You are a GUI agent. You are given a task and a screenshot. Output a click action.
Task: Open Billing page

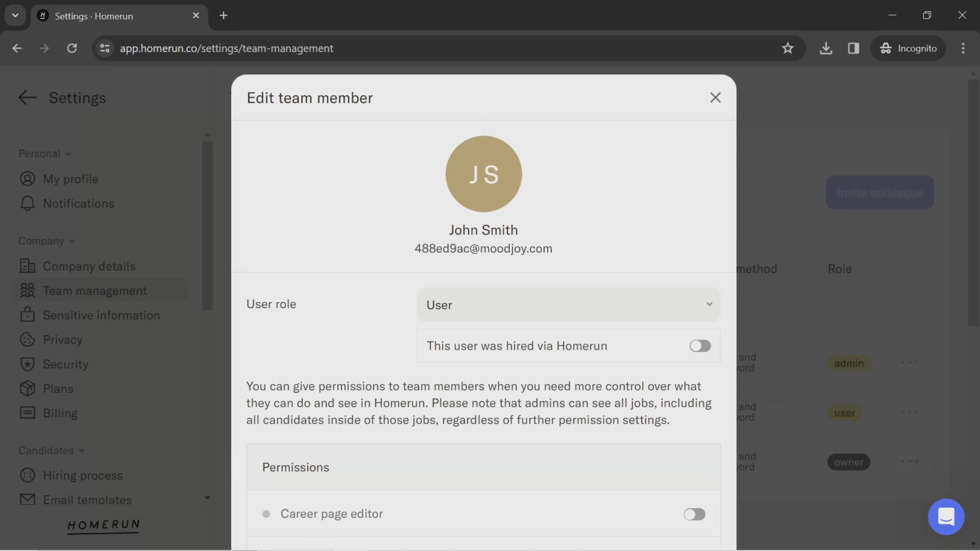click(x=60, y=413)
